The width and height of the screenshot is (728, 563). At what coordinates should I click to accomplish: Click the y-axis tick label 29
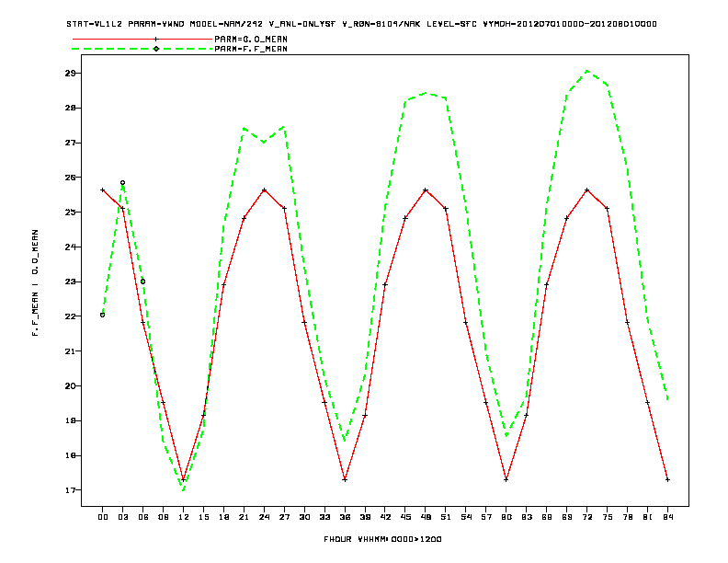click(x=70, y=73)
